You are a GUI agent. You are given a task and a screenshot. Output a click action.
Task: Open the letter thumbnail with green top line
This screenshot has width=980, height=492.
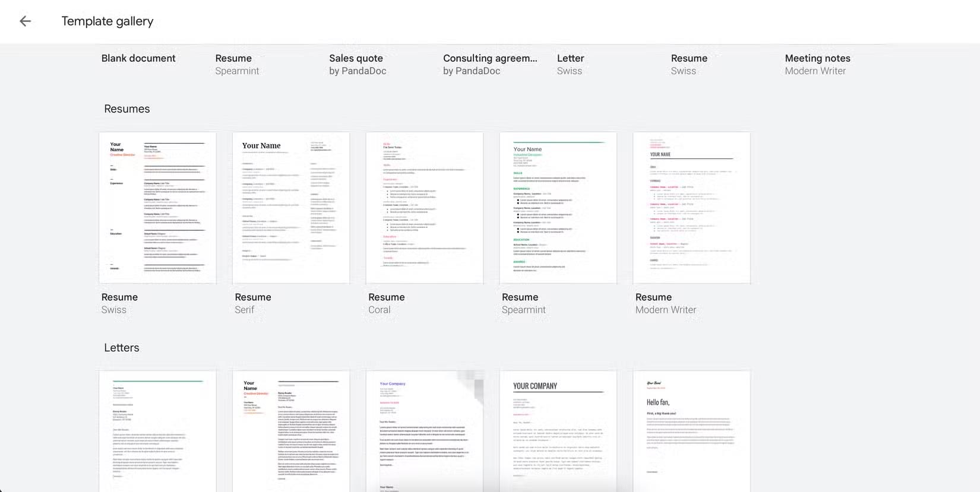tap(157, 431)
